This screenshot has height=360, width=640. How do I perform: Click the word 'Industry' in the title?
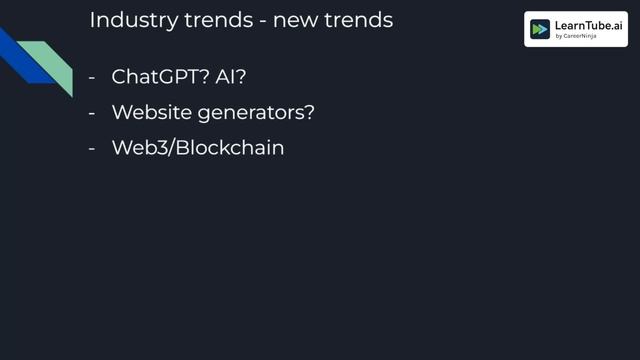point(134,21)
